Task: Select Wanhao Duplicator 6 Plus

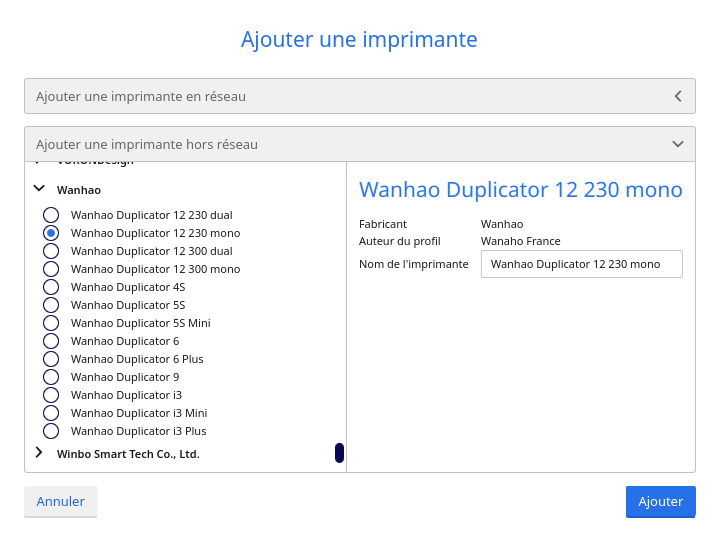Action: tap(51, 359)
